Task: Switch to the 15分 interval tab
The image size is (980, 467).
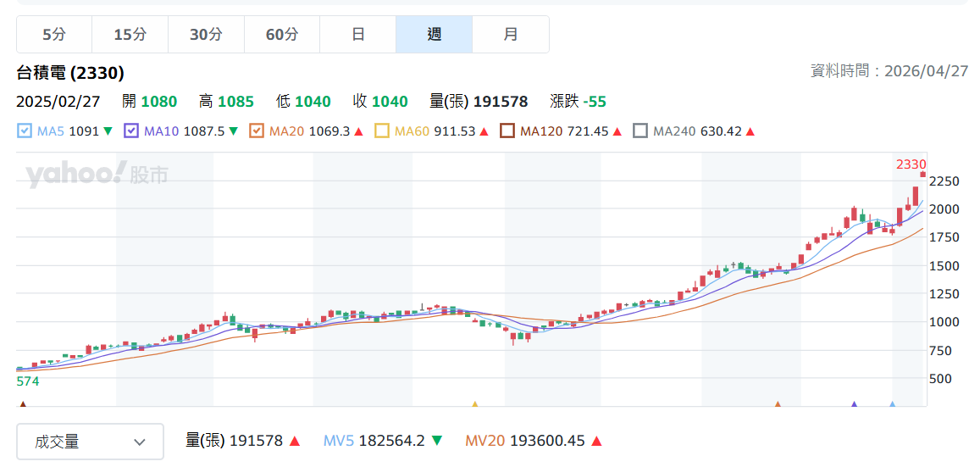Action: [130, 35]
